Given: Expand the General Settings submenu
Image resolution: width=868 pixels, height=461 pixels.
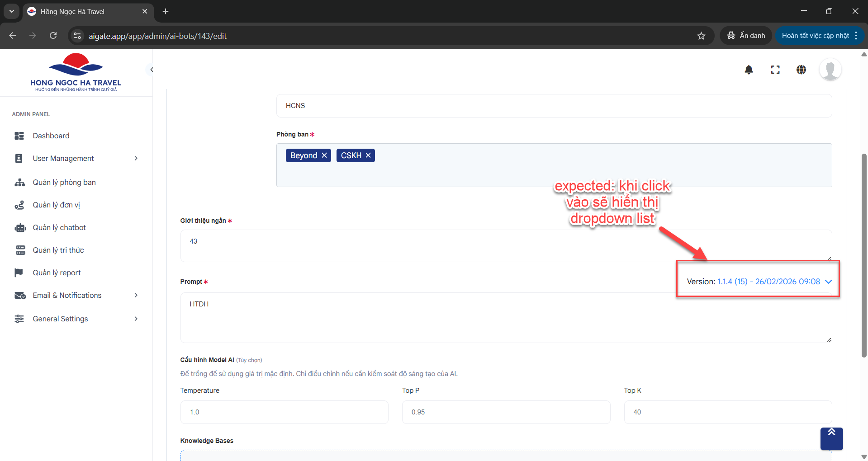Looking at the screenshot, I should (x=136, y=319).
